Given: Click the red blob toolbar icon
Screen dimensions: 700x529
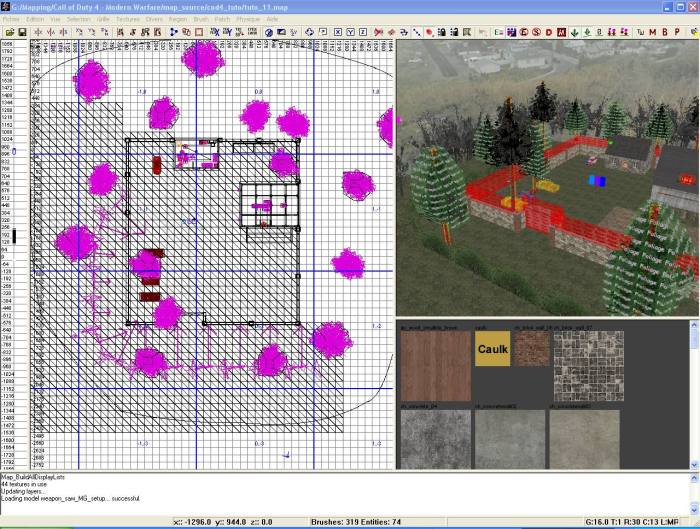Looking at the screenshot, I should tap(429, 32).
